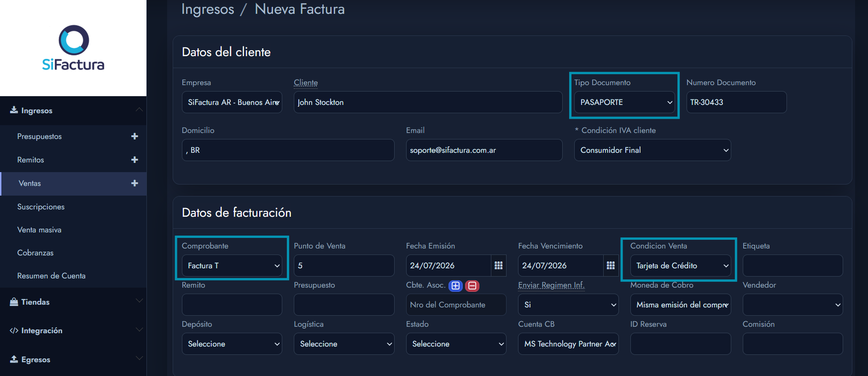The height and width of the screenshot is (376, 868).
Task: Go to Remitos in sidebar
Action: tap(31, 160)
